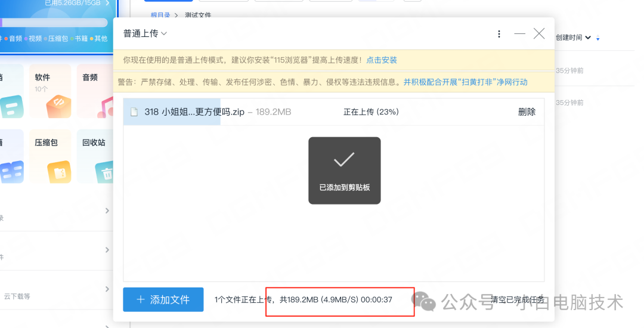Click the 根目录 breadcrumb
The width and height of the screenshot is (644, 328).
pos(160,15)
